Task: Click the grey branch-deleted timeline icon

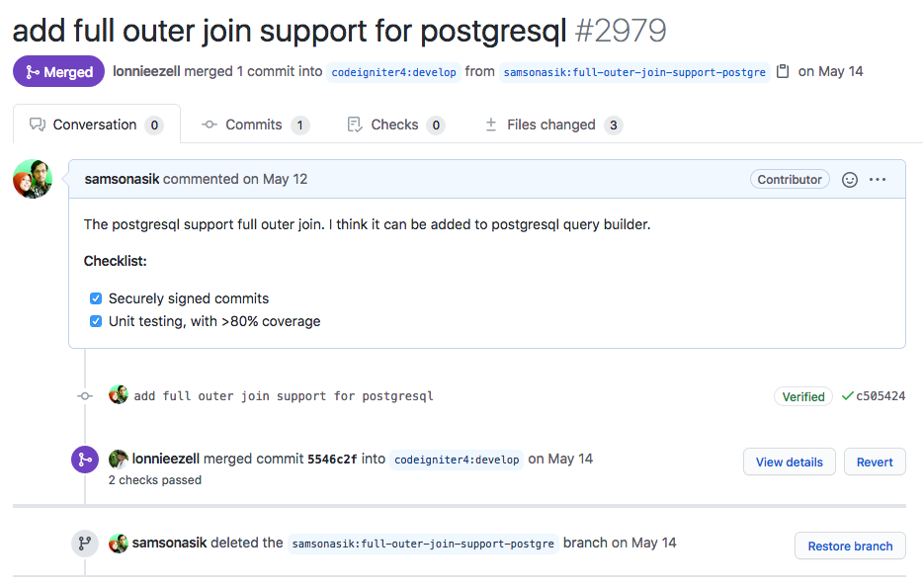Action: (x=85, y=543)
